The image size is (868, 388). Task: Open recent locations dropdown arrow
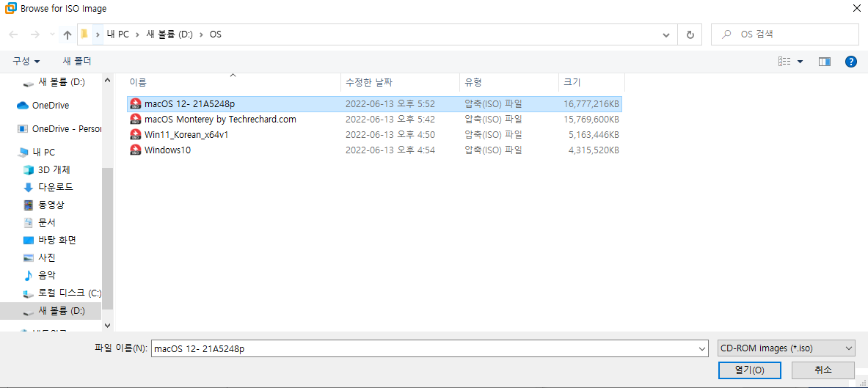(52, 34)
